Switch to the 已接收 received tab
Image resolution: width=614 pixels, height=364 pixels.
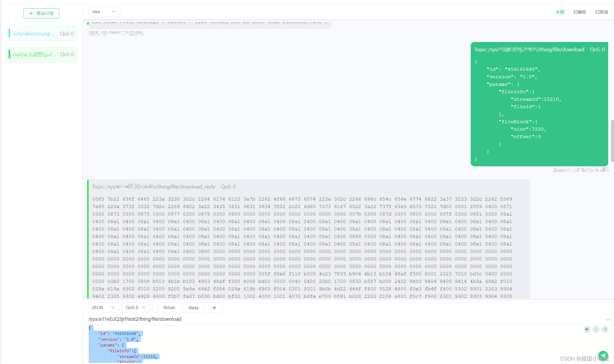579,12
